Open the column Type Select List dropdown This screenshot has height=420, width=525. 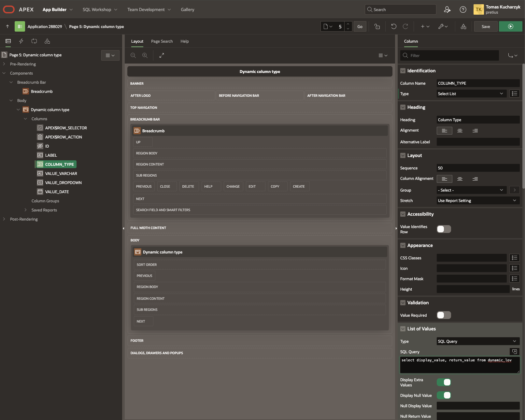point(471,94)
